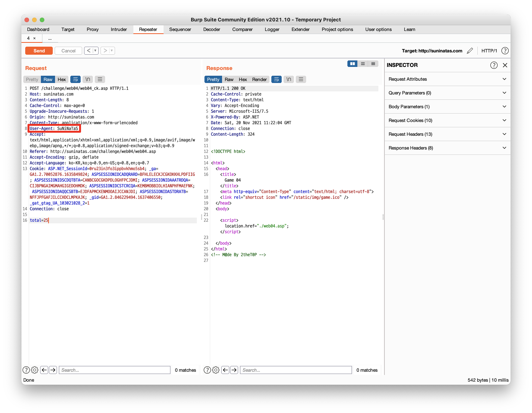Click the HTTP/1 protocol toggle
The width and height of the screenshot is (532, 413).
click(x=489, y=51)
